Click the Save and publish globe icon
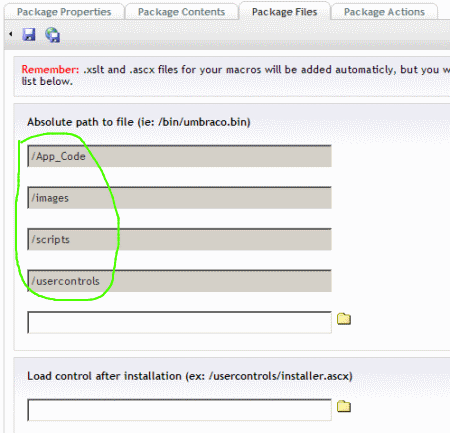Screen dimensions: 450x433 point(53,35)
